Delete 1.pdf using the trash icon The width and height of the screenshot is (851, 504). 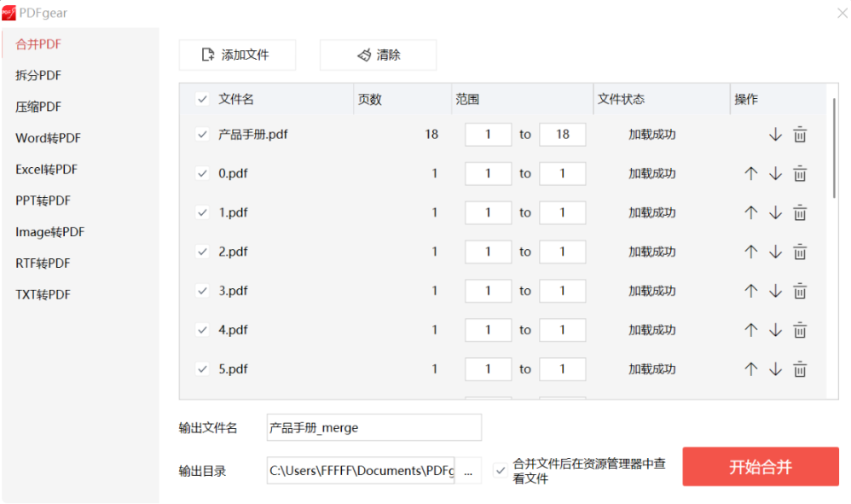click(x=800, y=212)
